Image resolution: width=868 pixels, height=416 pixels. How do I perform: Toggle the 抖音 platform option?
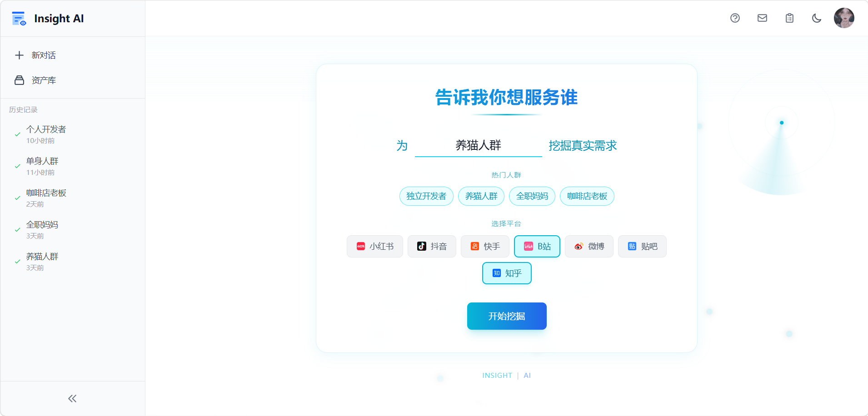coord(432,246)
